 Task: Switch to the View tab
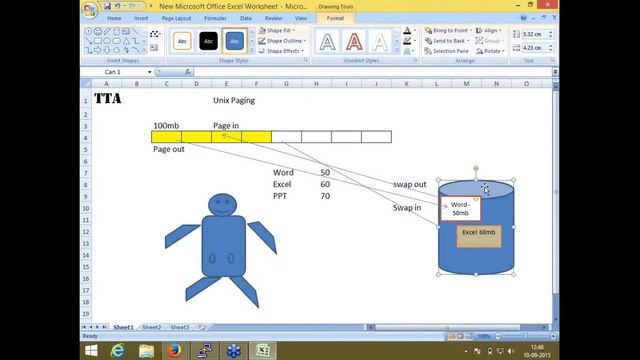point(301,18)
